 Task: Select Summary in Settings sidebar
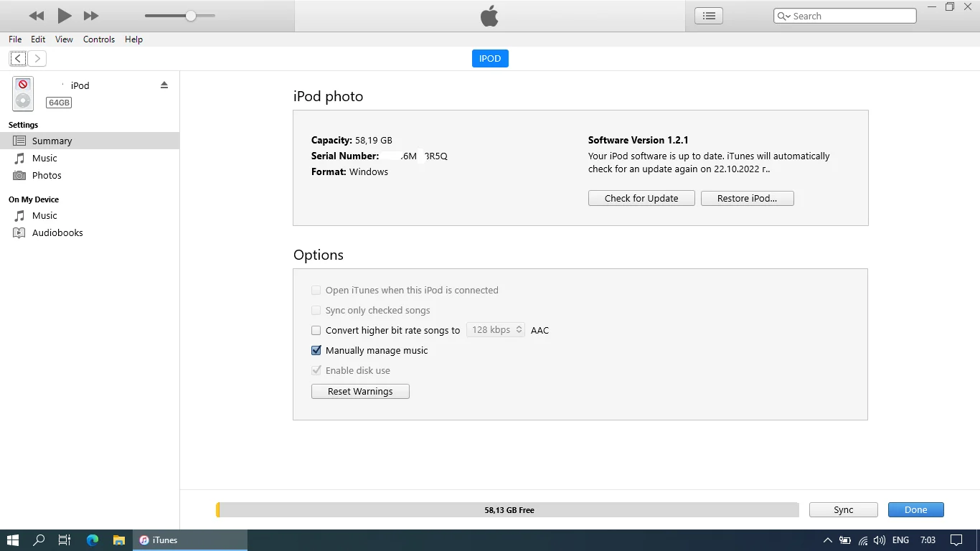[90, 141]
